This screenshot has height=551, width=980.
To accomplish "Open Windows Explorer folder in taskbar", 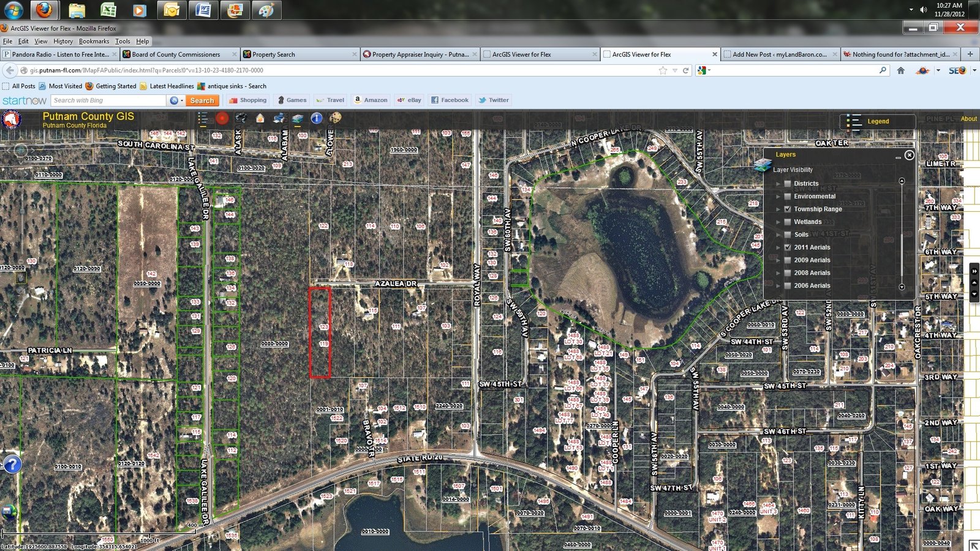I will click(77, 10).
